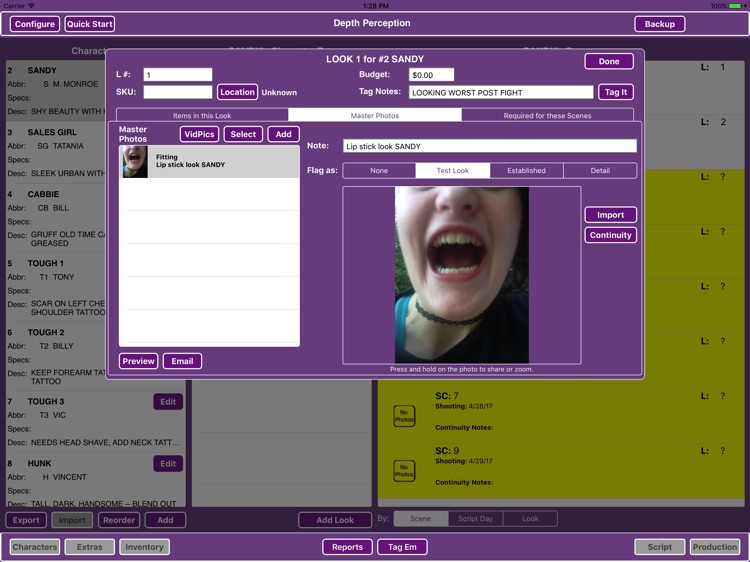Image resolution: width=750 pixels, height=562 pixels.
Task: Tap the Export button
Action: 26,520
